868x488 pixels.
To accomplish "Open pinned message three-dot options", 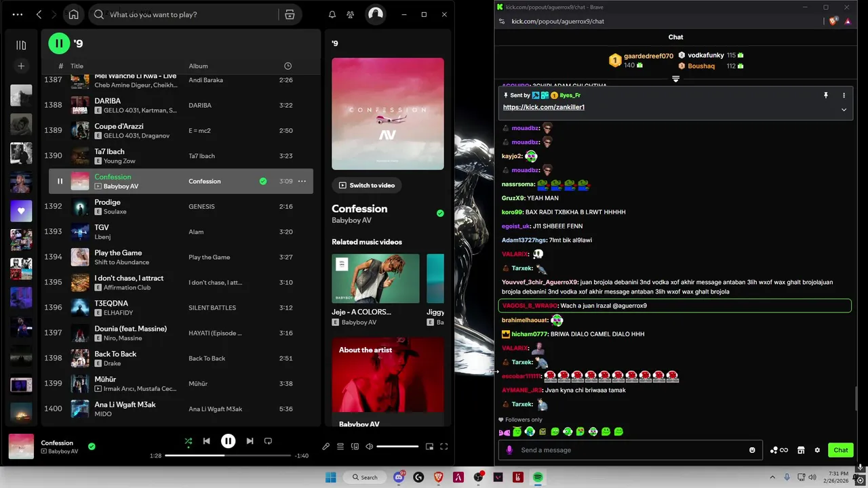I will tap(844, 96).
